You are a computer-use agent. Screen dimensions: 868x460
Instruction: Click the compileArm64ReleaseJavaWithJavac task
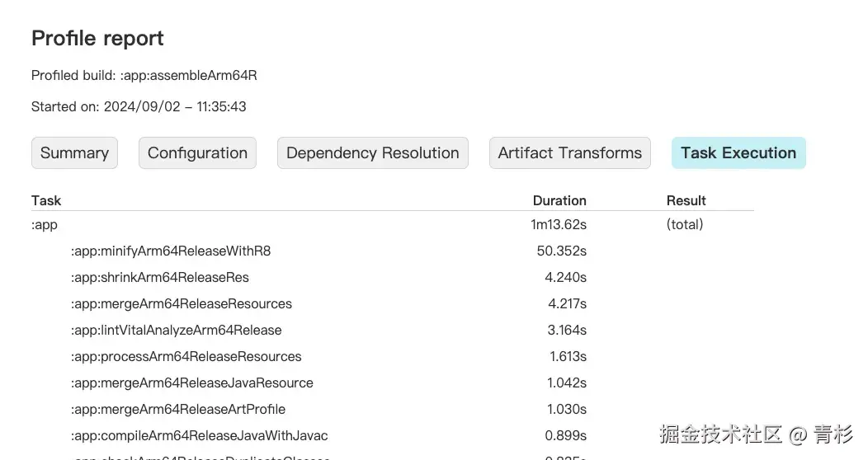(x=200, y=435)
